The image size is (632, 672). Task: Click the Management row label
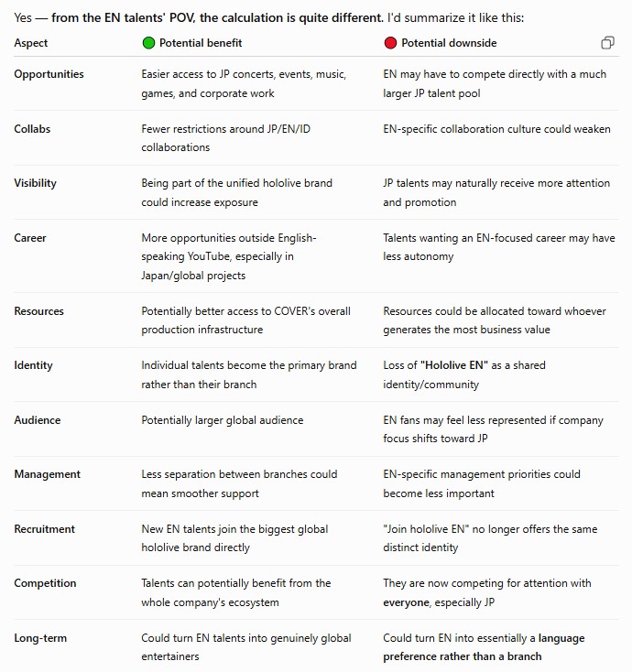pos(47,474)
